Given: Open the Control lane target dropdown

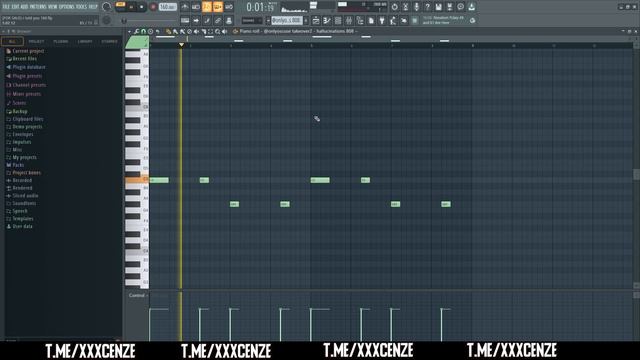Looking at the screenshot, I should [137, 295].
